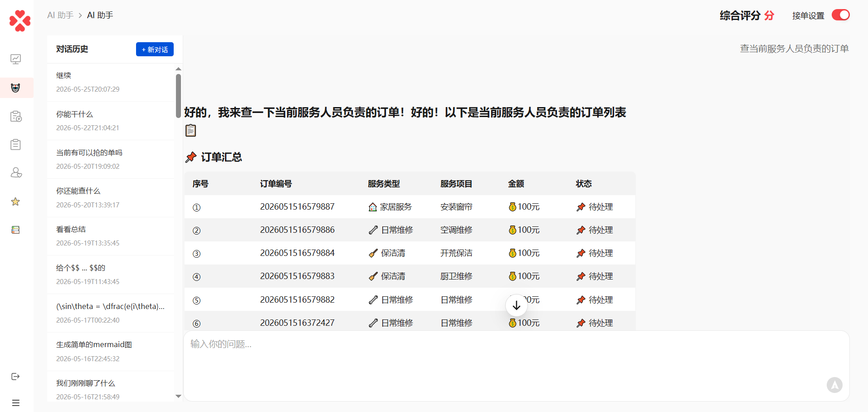
Task: Open the user profile sidebar icon
Action: coord(16,172)
